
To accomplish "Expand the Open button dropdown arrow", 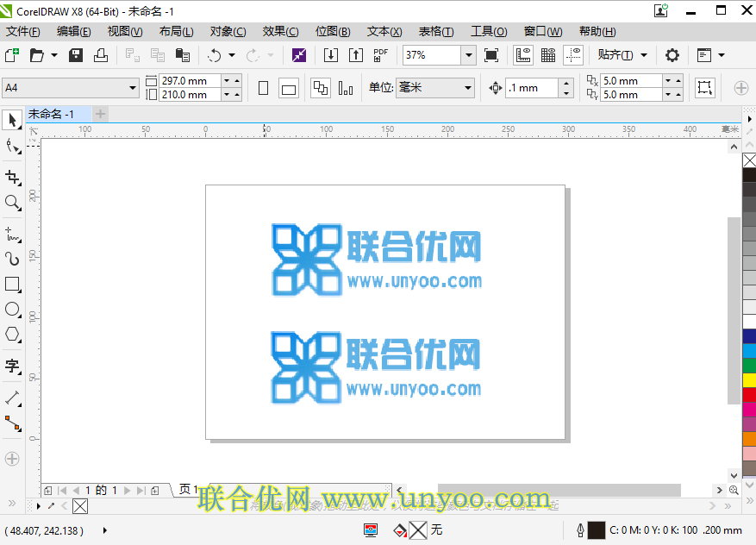I will coord(54,55).
